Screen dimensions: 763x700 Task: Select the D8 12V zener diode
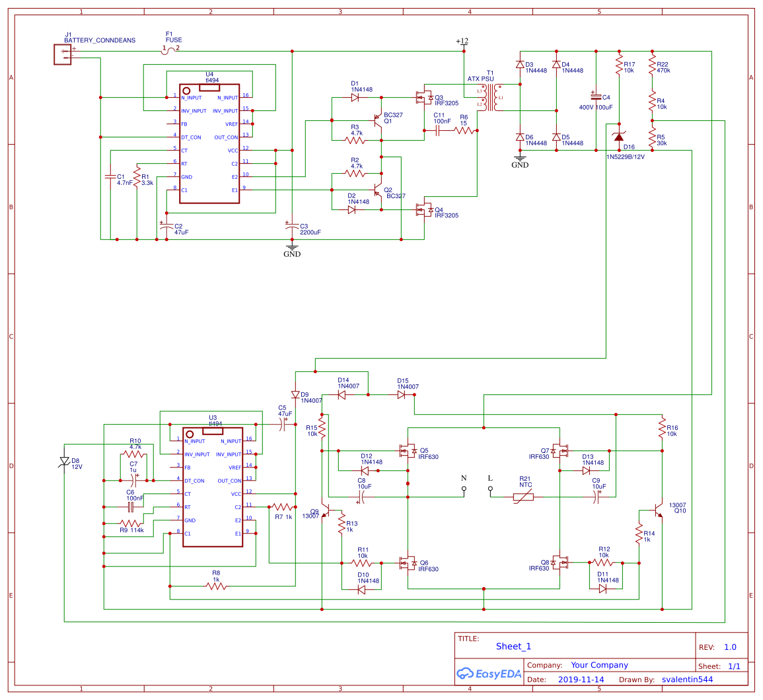(x=64, y=460)
